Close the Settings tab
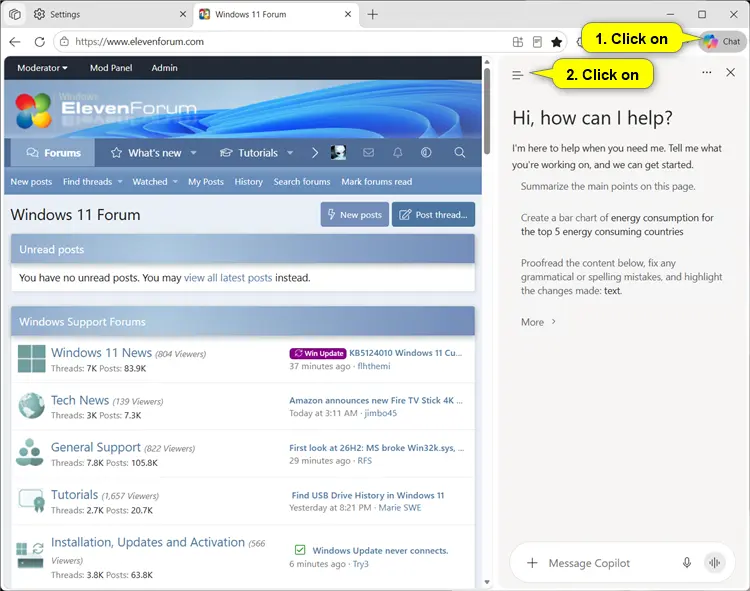 click(183, 14)
